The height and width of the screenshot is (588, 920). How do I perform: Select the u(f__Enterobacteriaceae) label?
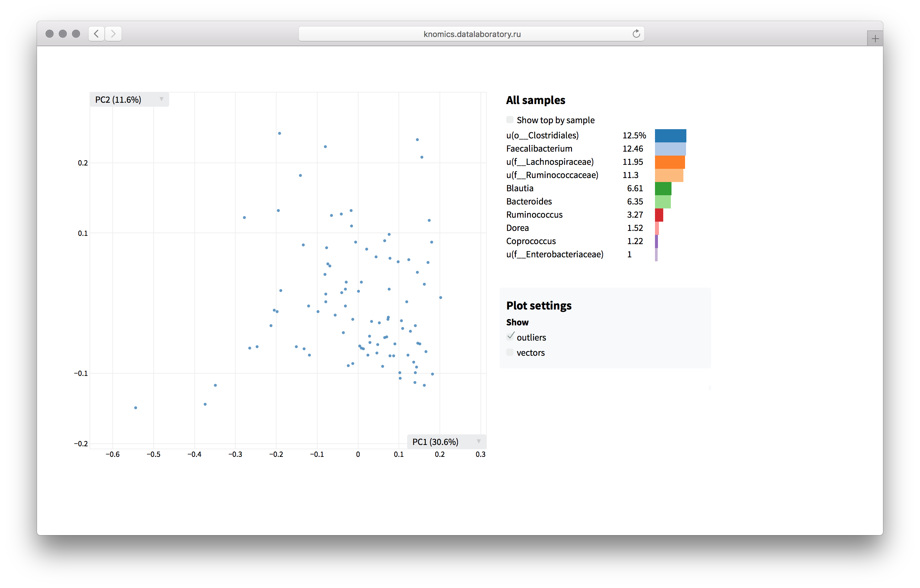point(555,254)
